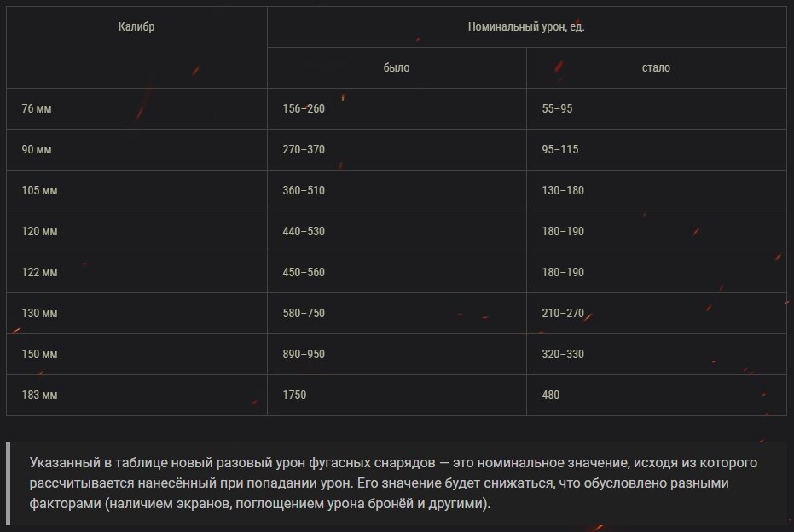Click the 210–270 new damage cell
The height and width of the screenshot is (532, 794).
point(563,313)
